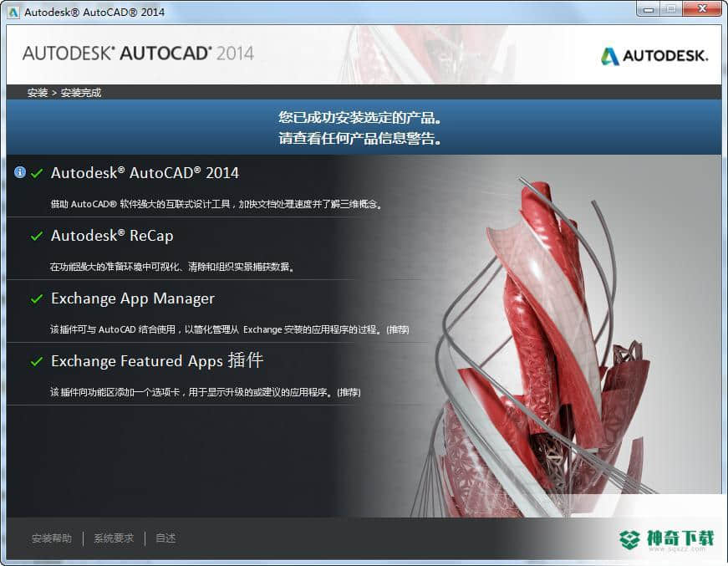728x566 pixels.
Task: Click the 请查看任何产品信息警告 message
Action: click(x=360, y=139)
